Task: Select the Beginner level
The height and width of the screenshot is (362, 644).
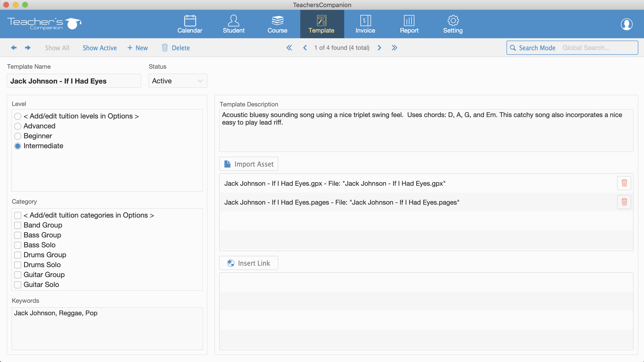Action: (x=18, y=136)
